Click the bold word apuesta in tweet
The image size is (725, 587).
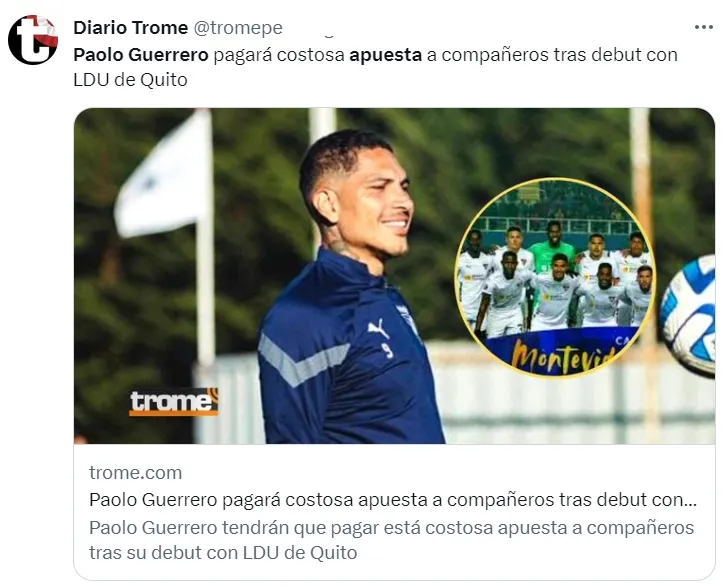pyautogui.click(x=386, y=55)
